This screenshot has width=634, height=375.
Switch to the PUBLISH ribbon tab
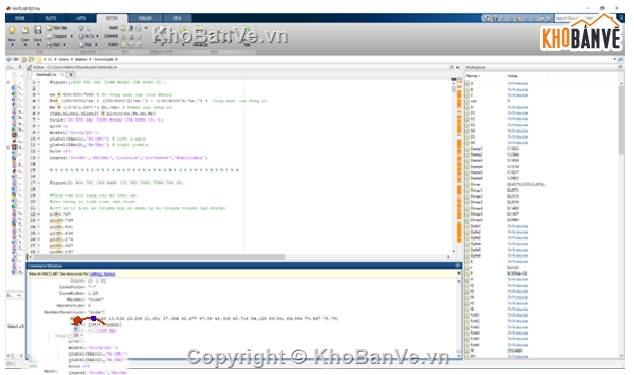pos(145,18)
